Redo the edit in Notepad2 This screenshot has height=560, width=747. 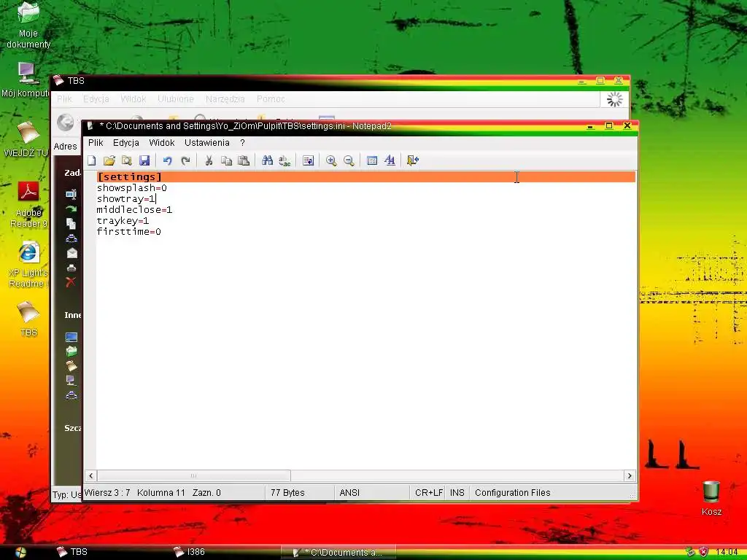click(x=185, y=160)
